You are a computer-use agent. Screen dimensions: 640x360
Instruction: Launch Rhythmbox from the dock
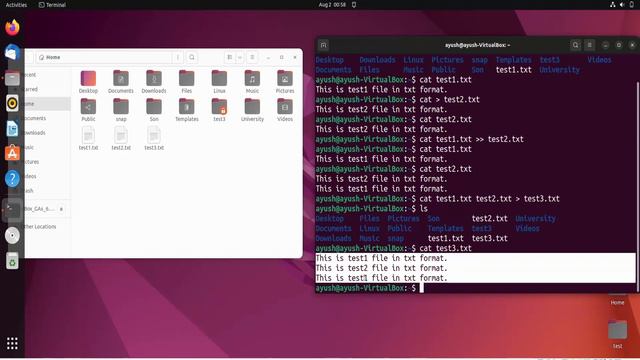tap(12, 103)
